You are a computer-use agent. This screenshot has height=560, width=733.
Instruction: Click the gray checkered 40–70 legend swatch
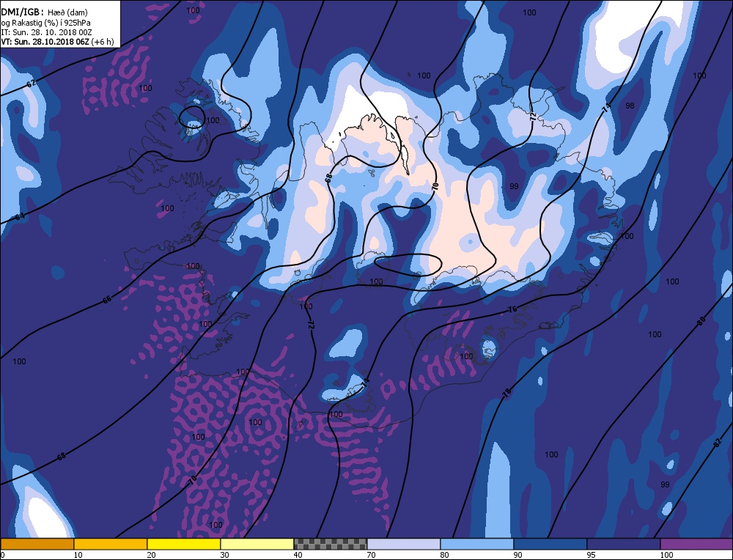[x=330, y=544]
